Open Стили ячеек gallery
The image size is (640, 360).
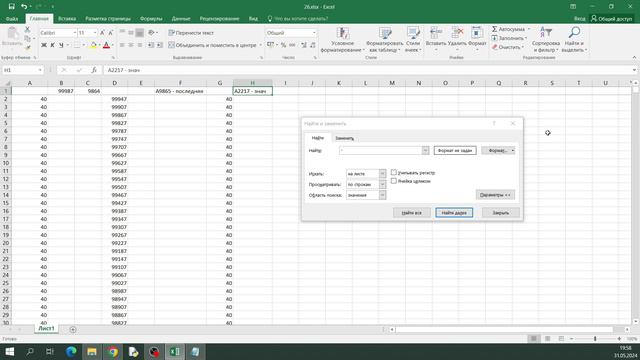tap(413, 40)
